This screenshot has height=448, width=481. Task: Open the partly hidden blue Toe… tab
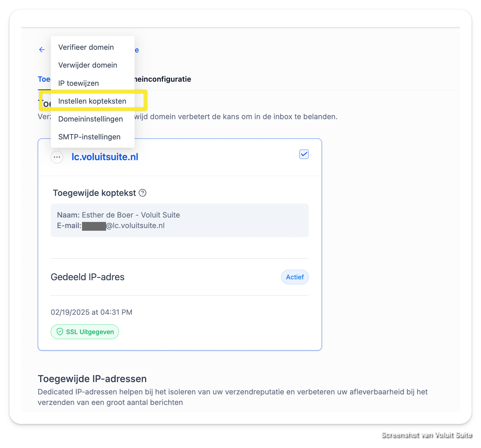point(44,79)
